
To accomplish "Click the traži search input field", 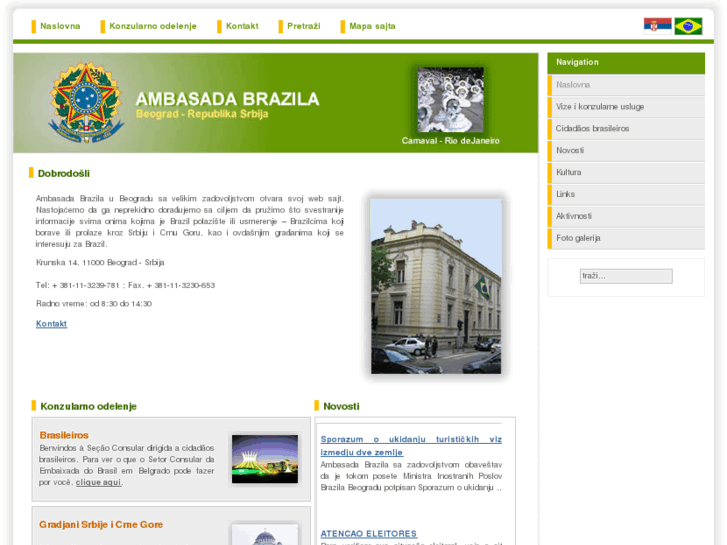I will (626, 276).
